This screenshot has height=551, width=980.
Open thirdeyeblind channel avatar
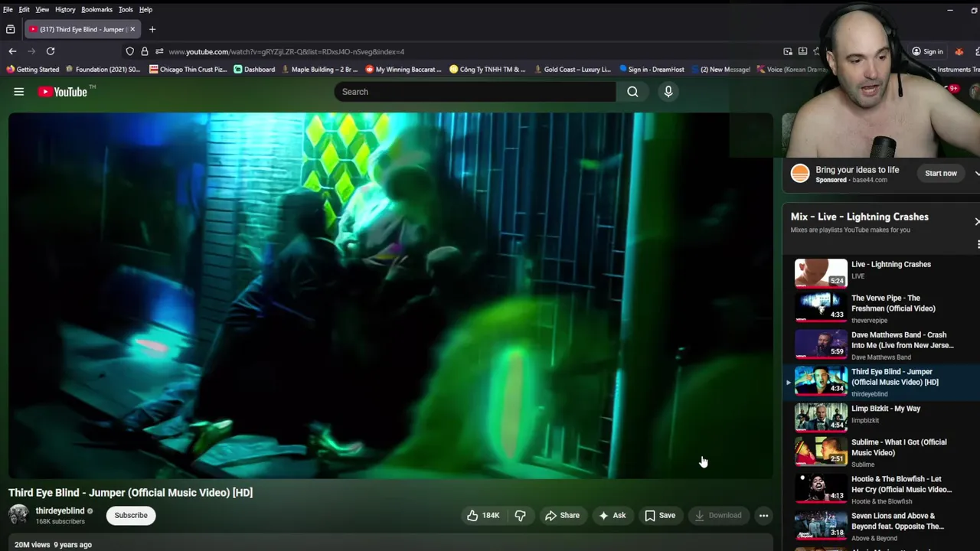pyautogui.click(x=18, y=515)
